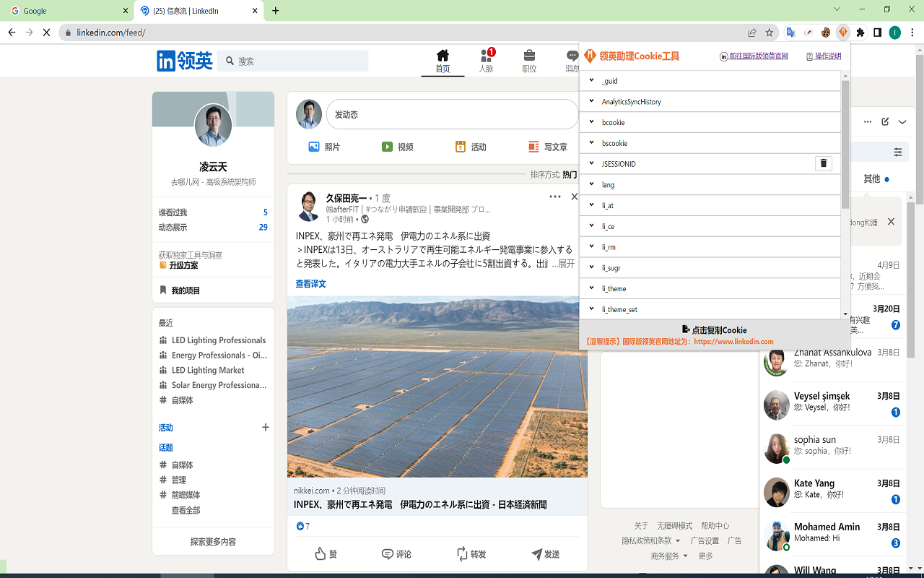Open the browser extensions puzzle icon
The width and height of the screenshot is (924, 578).
pos(860,32)
